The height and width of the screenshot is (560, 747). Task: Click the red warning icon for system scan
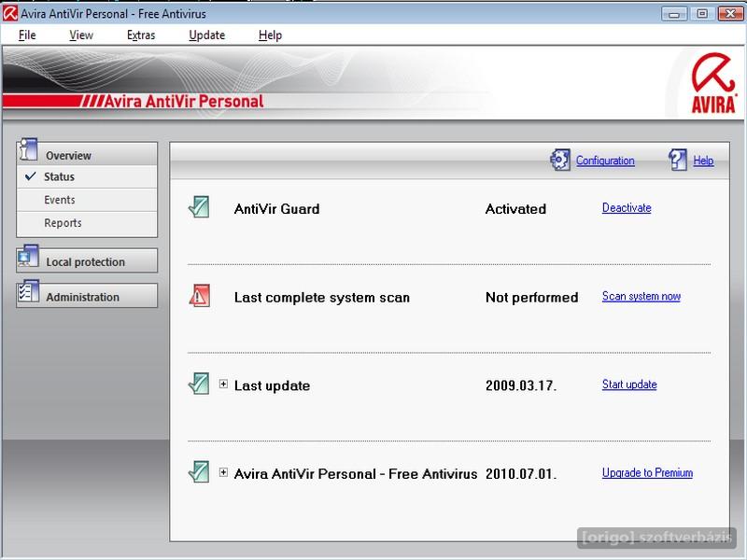[x=199, y=295]
